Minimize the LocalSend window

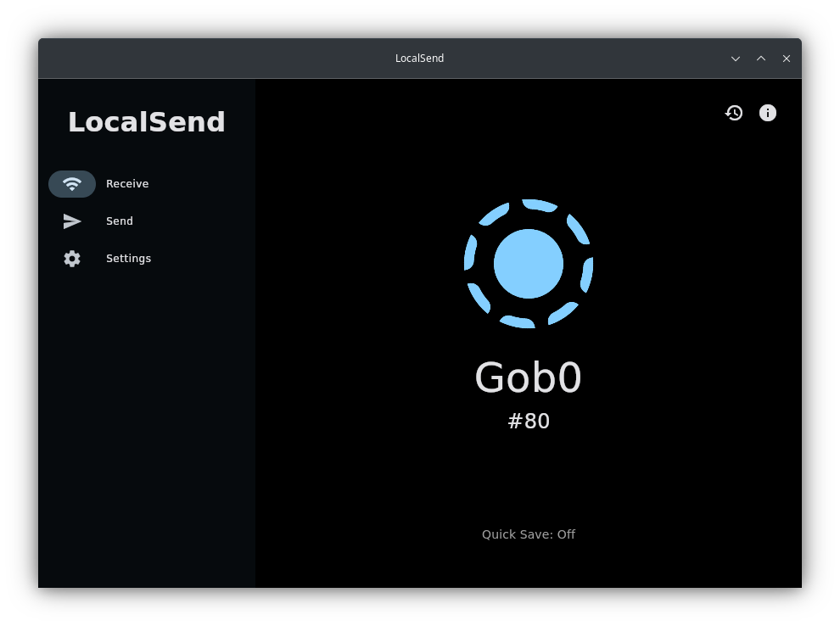pyautogui.click(x=736, y=59)
